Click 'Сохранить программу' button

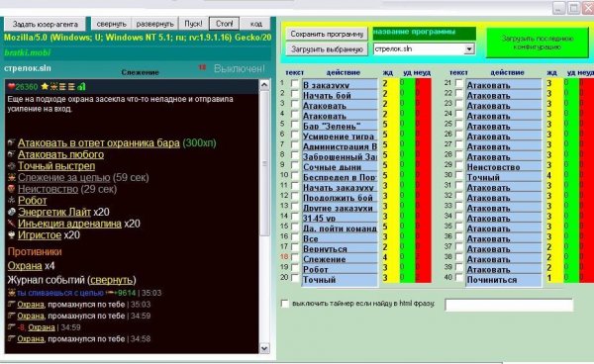(327, 34)
